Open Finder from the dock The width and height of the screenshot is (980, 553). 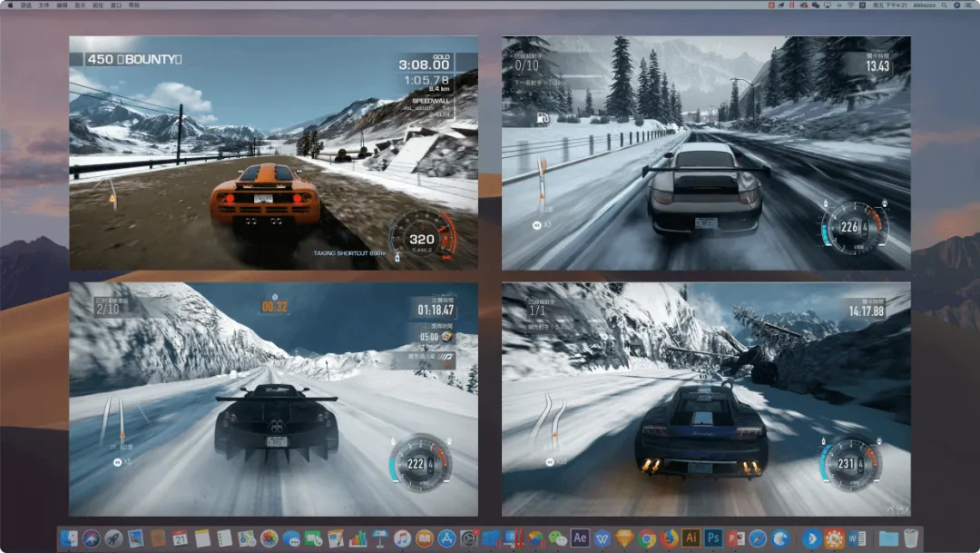[69, 538]
